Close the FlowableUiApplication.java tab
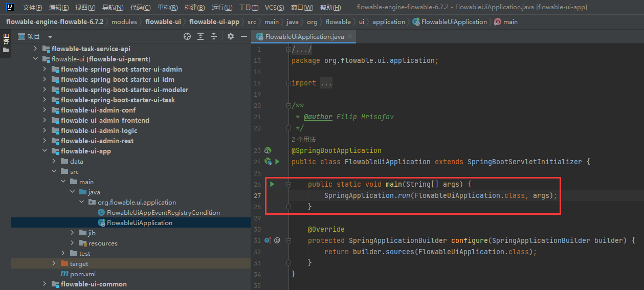644x290 pixels. point(350,37)
